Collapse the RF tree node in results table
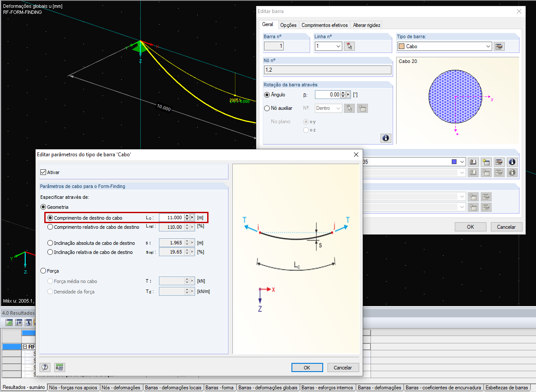The image size is (536, 392). (x=25, y=347)
